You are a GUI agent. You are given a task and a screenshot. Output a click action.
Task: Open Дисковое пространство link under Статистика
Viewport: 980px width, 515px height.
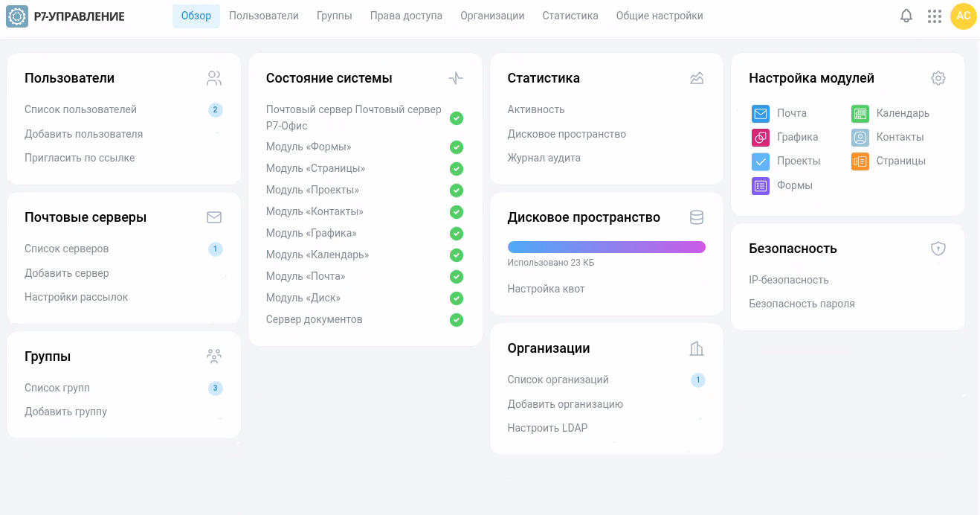[567, 134]
